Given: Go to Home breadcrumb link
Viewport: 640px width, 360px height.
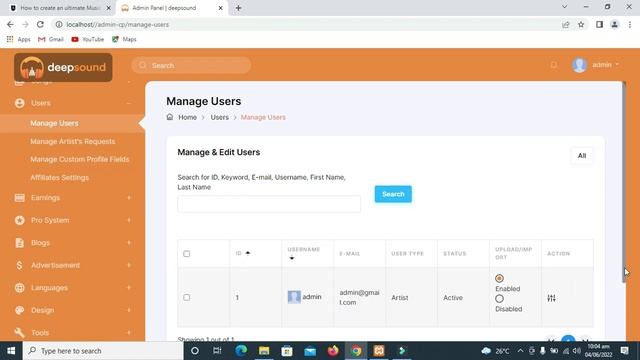Looking at the screenshot, I should tap(187, 118).
